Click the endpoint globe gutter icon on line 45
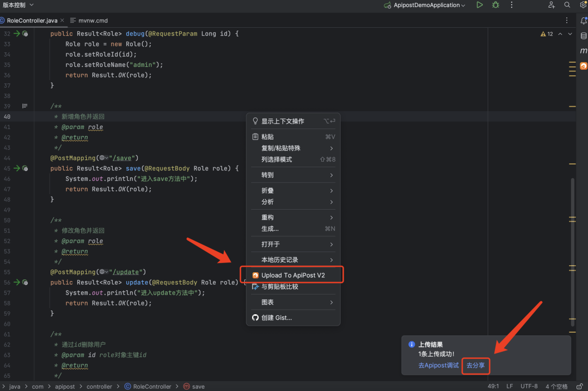 point(25,168)
